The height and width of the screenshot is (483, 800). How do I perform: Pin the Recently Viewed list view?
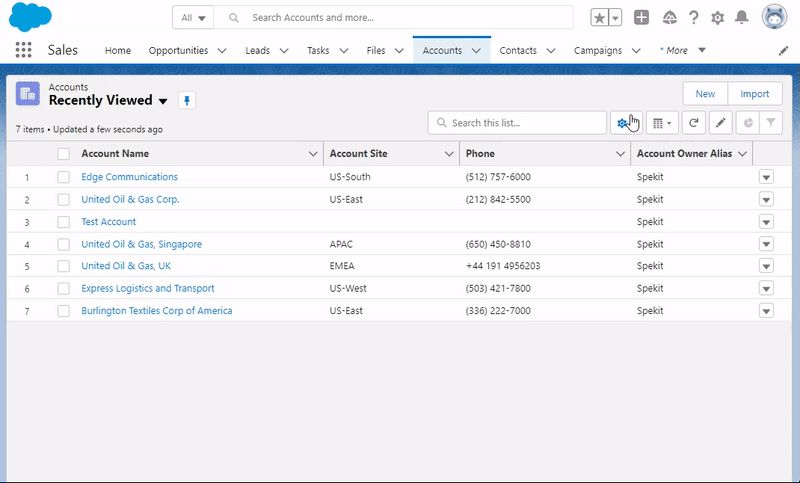(x=187, y=100)
